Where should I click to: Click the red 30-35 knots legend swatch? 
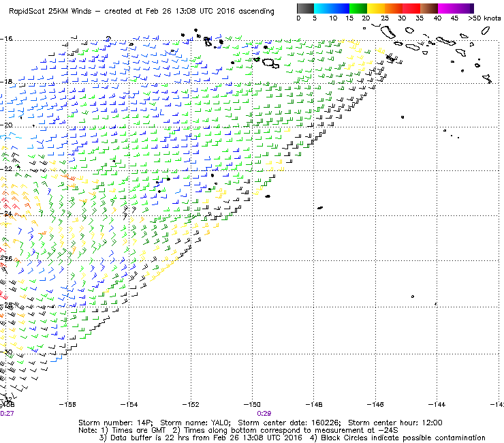click(411, 8)
